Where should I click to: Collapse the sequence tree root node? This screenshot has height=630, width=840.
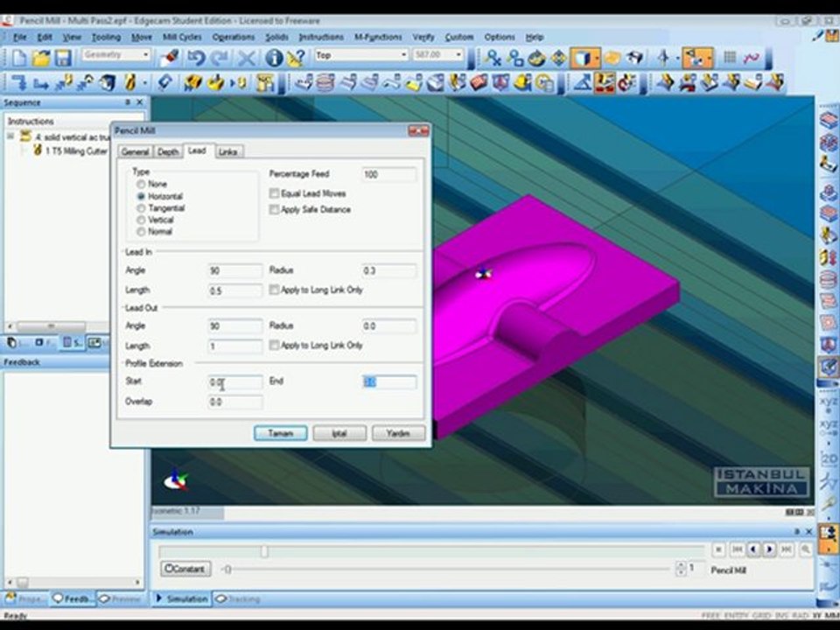(10, 136)
